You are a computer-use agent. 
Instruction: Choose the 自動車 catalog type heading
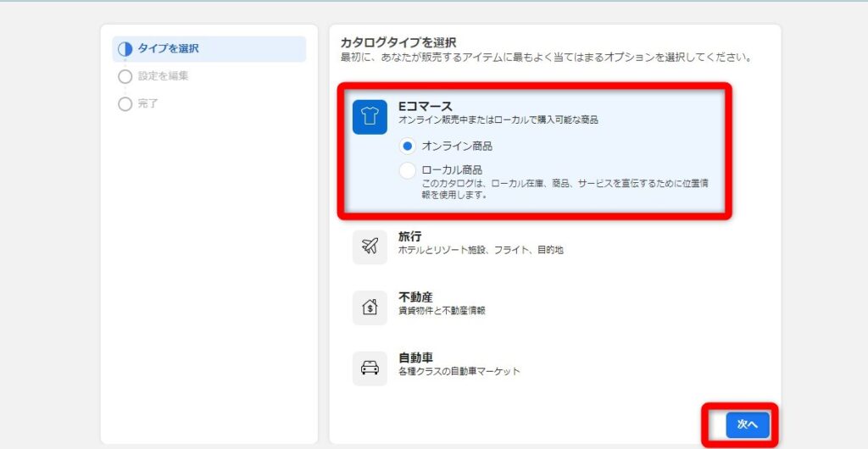[x=415, y=358]
